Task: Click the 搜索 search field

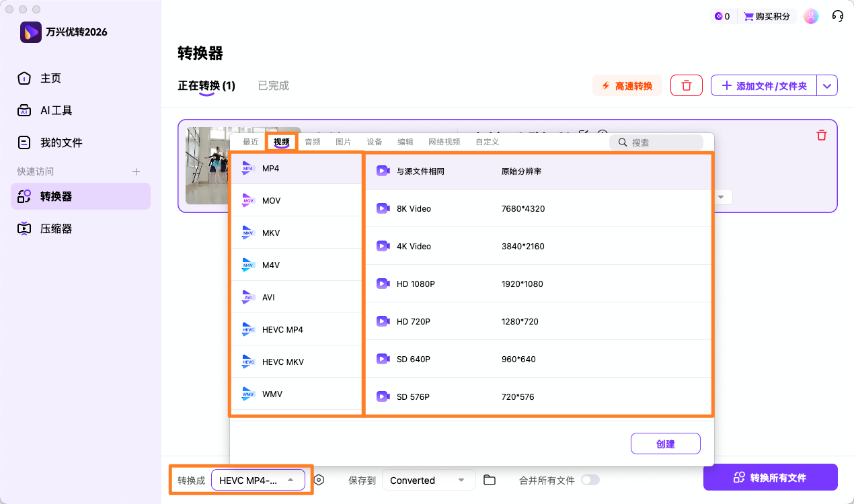Action: (656, 142)
